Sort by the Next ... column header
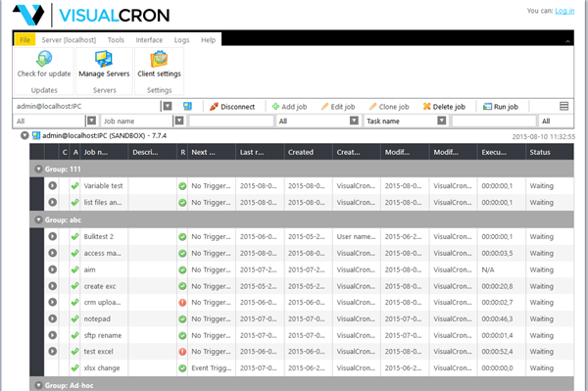This screenshot has width=588, height=391. tap(212, 152)
